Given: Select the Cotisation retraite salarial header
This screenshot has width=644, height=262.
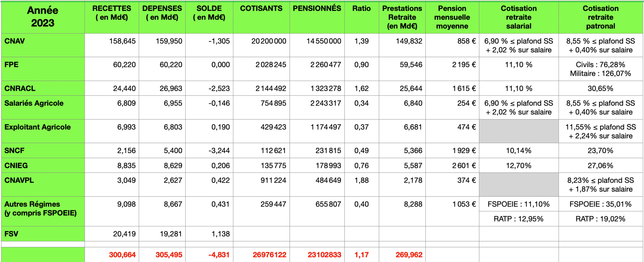Looking at the screenshot, I should pyautogui.click(x=518, y=17).
